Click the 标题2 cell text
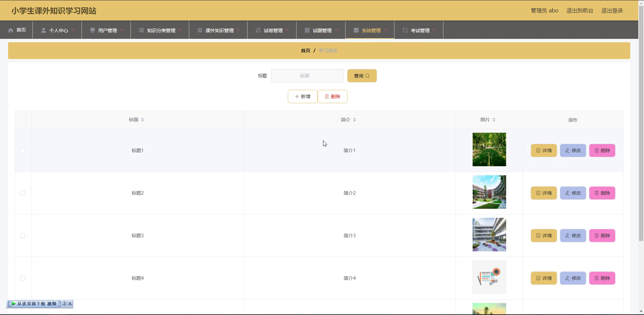Viewport: 644px width, 315px height. pos(138,193)
